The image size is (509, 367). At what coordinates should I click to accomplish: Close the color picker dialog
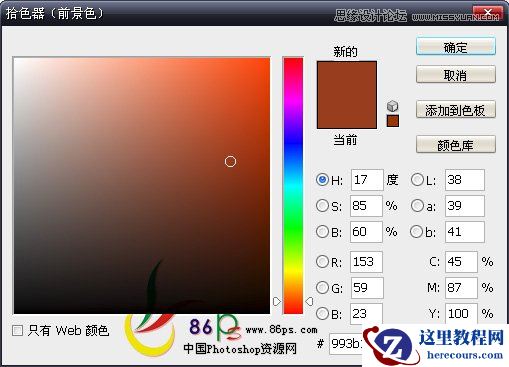click(x=488, y=13)
